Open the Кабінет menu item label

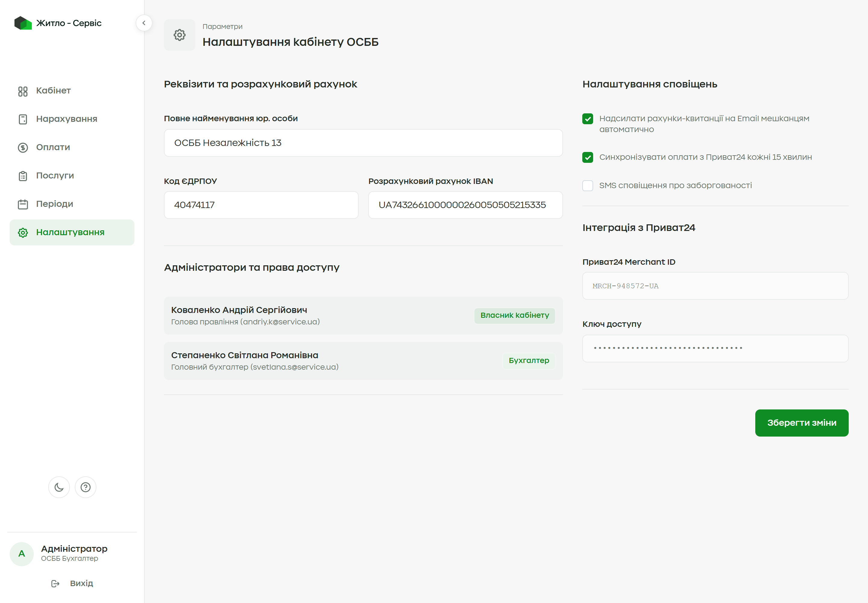pos(53,91)
